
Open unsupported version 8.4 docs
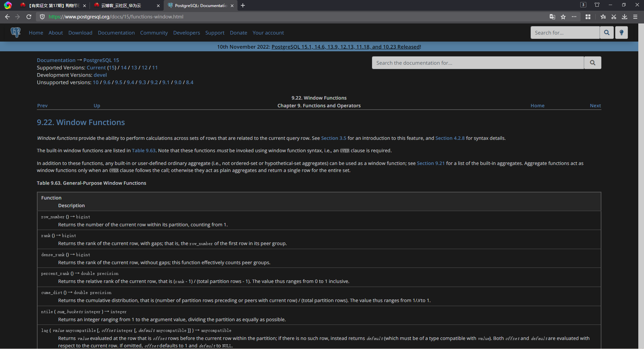pyautogui.click(x=190, y=82)
